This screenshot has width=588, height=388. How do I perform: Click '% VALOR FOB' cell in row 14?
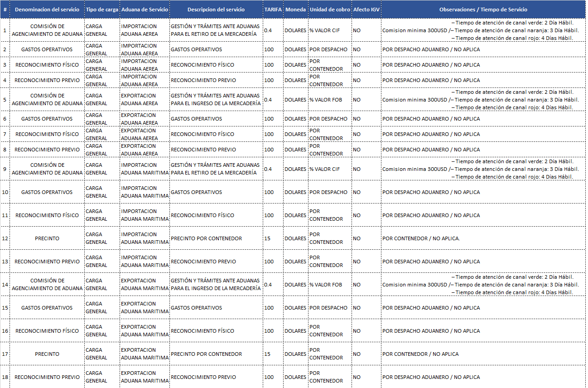tap(326, 285)
